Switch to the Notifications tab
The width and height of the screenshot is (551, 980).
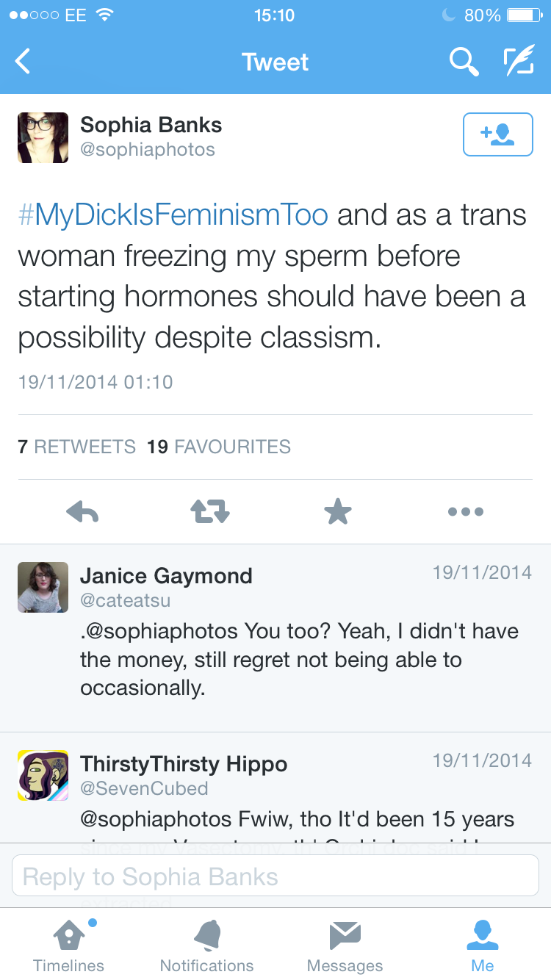[x=206, y=946]
